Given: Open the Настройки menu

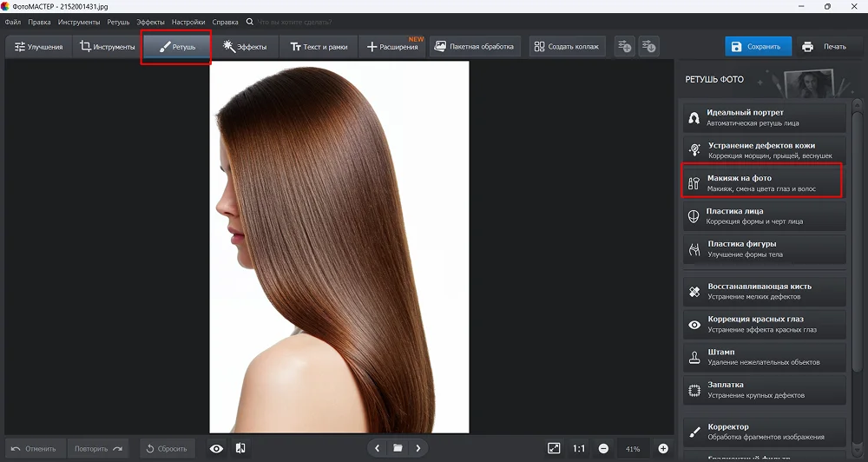Looking at the screenshot, I should [188, 23].
